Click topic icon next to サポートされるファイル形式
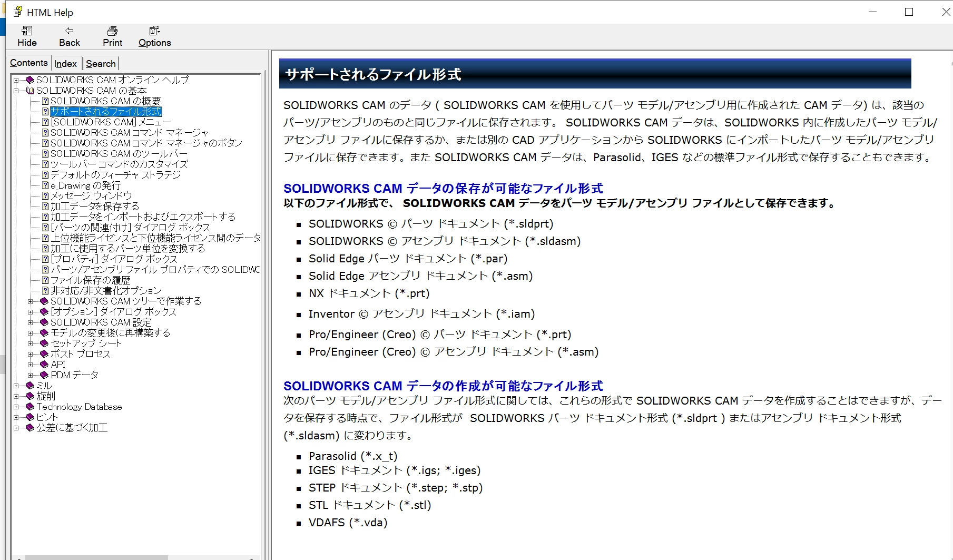 point(45,112)
